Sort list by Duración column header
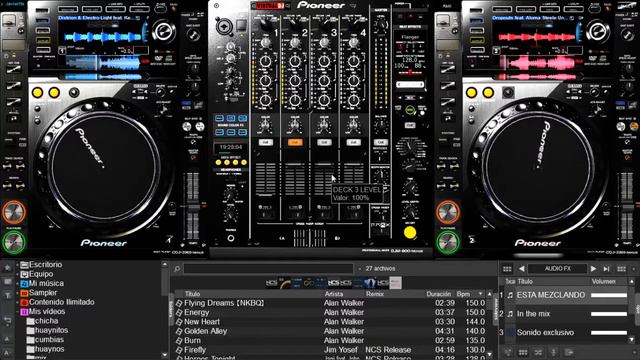Viewport: 640px width, 360px height. [439, 294]
